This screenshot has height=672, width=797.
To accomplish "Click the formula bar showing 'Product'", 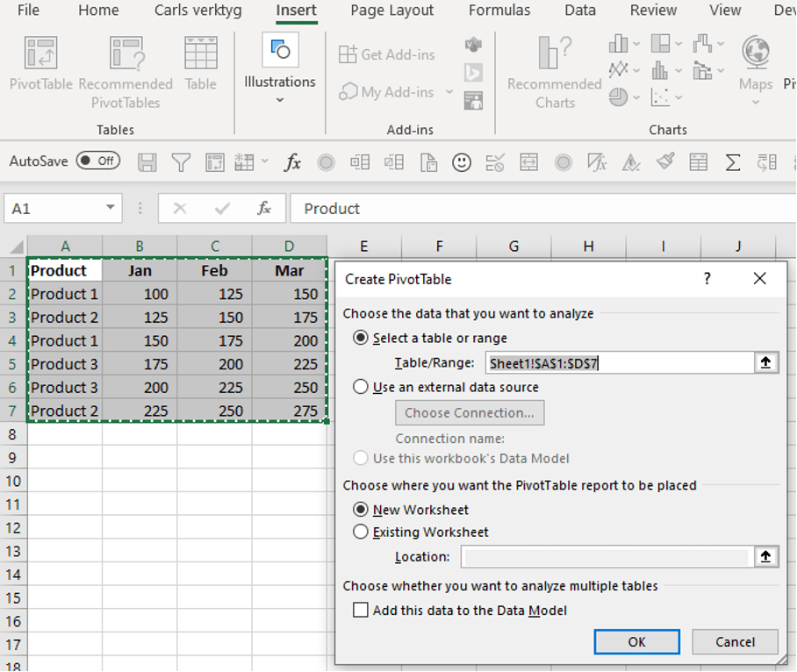I will [542, 208].
